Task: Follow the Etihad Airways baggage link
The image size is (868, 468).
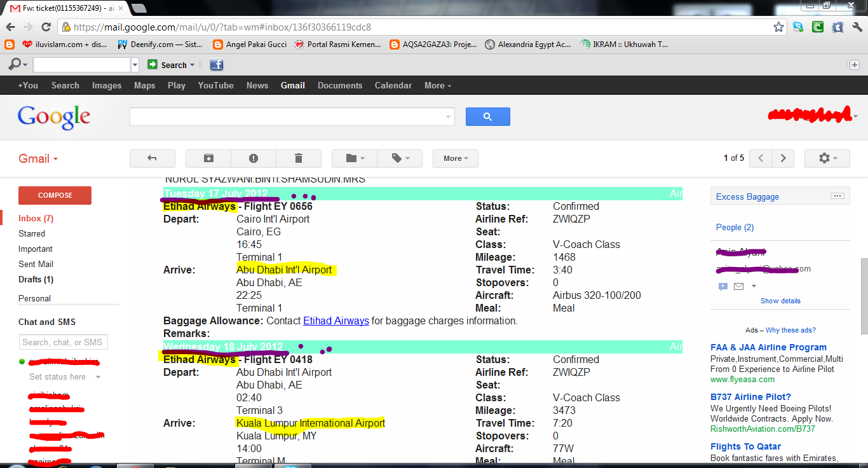Action: tap(336, 320)
